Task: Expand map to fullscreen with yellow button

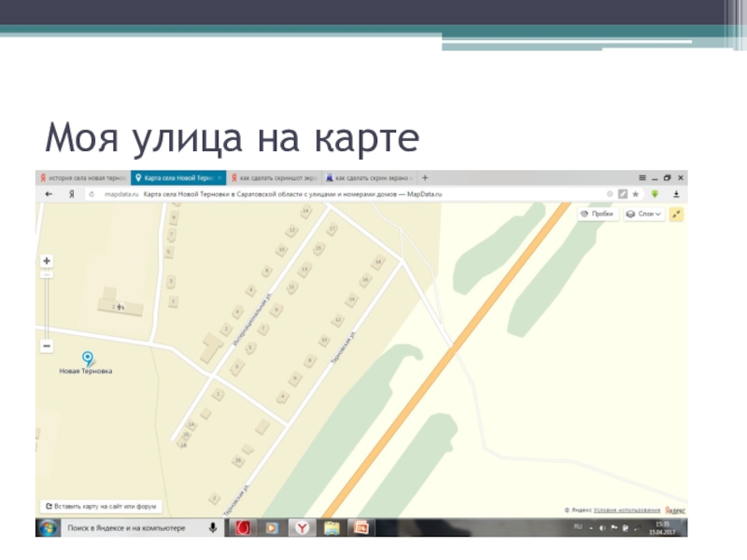Action: pyautogui.click(x=677, y=214)
